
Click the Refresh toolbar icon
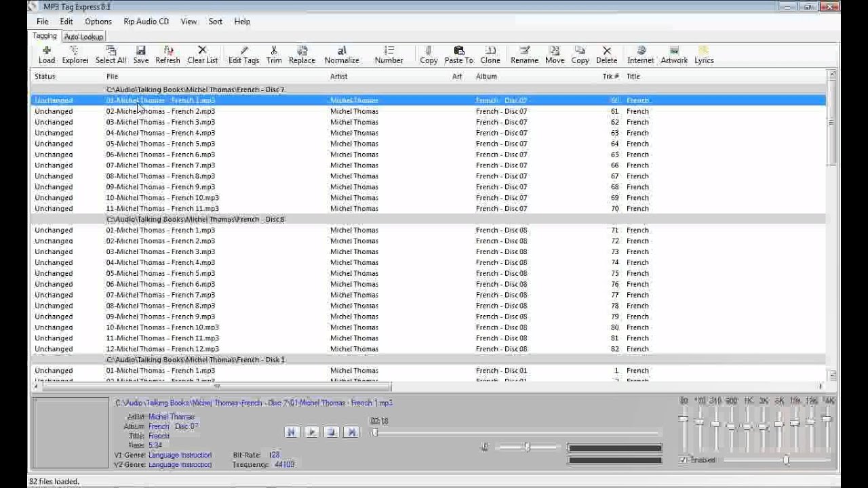pyautogui.click(x=168, y=55)
